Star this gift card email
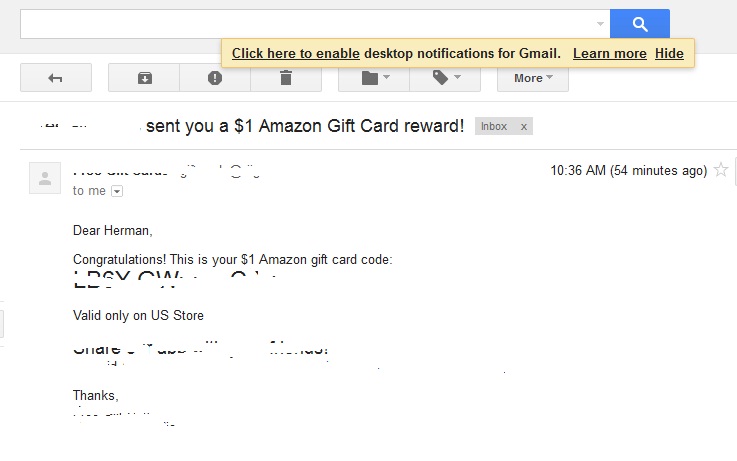Viewport: 737px width, 461px height. (x=721, y=170)
